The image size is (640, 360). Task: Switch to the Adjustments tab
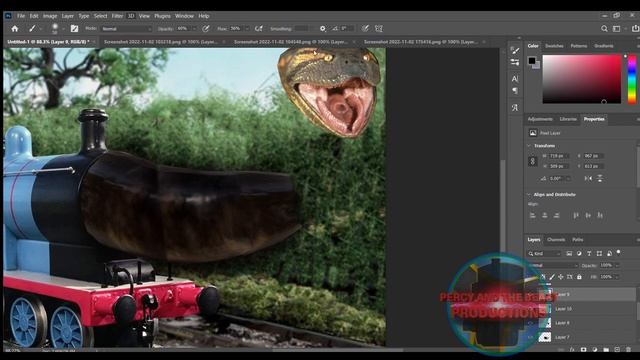(540, 119)
